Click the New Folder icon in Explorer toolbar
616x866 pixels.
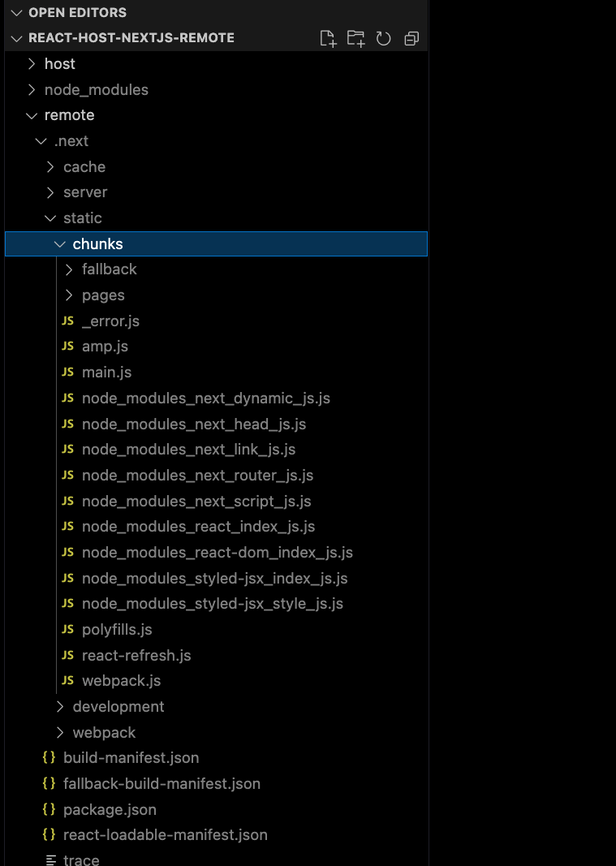click(355, 38)
